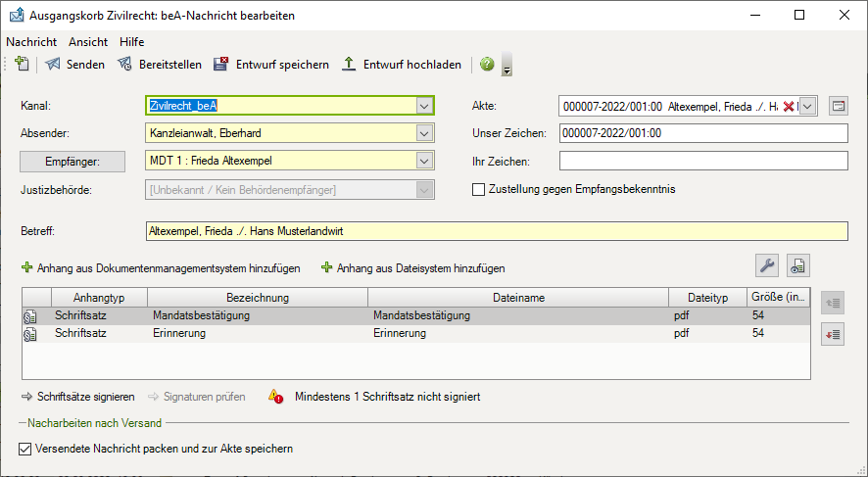Expand the Justizbehörde dropdown arrow

tap(424, 190)
